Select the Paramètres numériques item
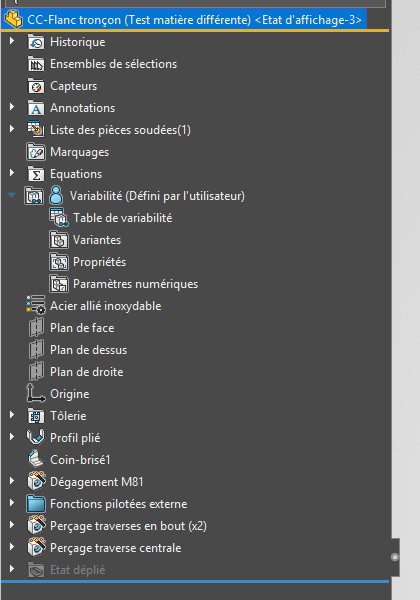 click(x=135, y=284)
